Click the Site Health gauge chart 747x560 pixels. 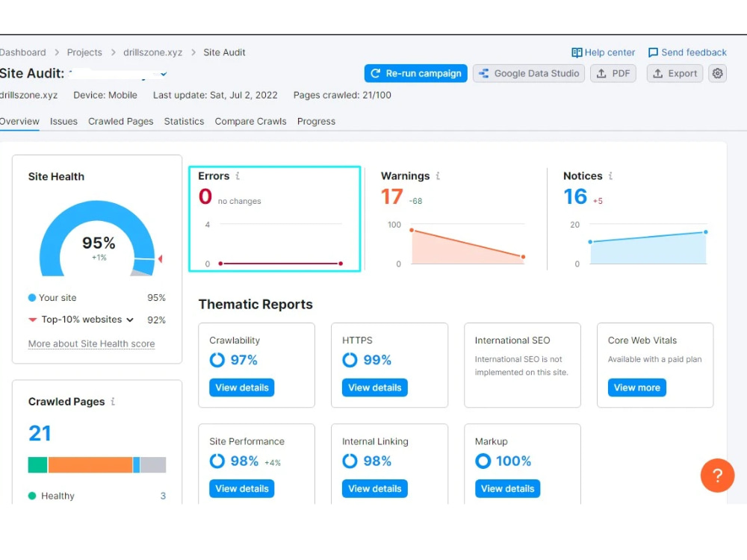[98, 239]
